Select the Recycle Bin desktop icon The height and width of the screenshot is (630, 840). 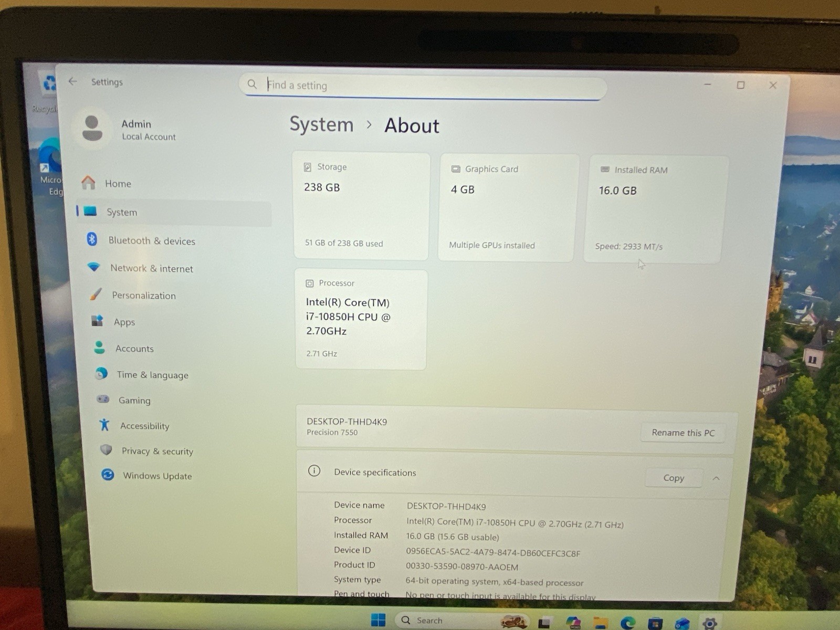coord(46,92)
